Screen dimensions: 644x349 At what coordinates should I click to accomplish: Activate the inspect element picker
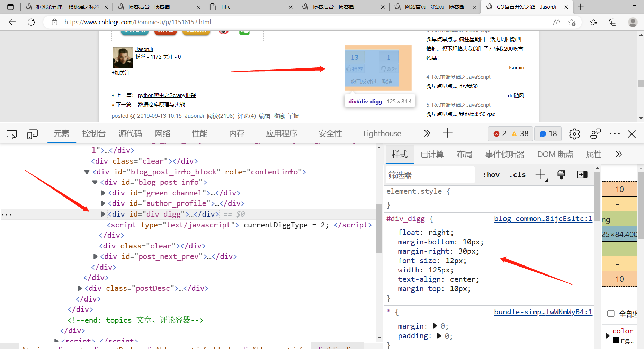point(12,134)
